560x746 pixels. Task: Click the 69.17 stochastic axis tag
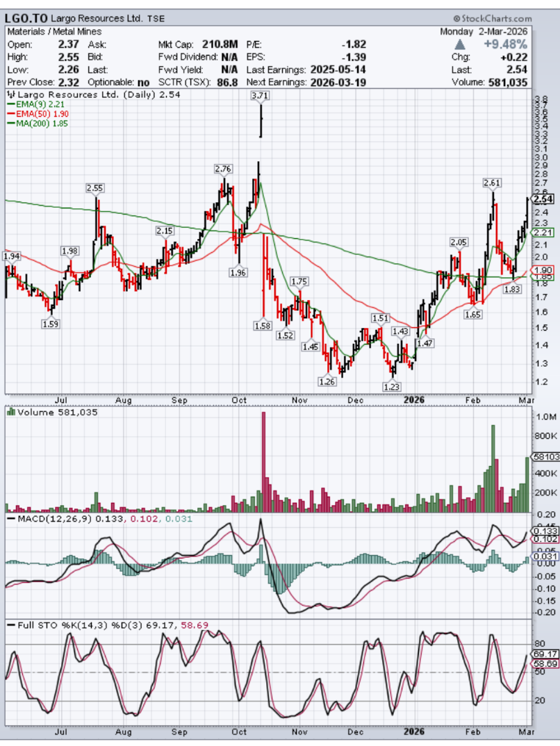coord(545,654)
